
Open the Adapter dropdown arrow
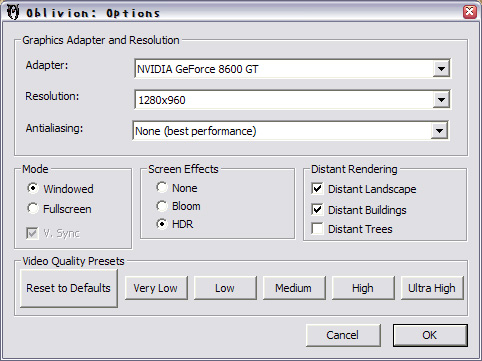coord(441,69)
